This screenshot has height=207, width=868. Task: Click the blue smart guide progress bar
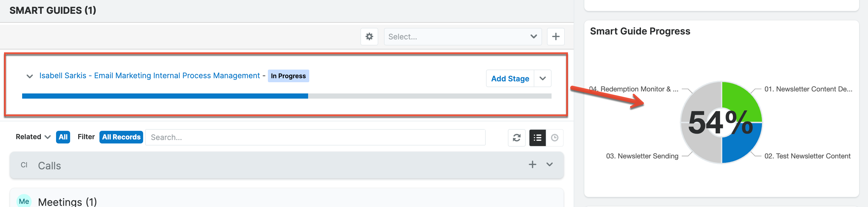[x=165, y=96]
